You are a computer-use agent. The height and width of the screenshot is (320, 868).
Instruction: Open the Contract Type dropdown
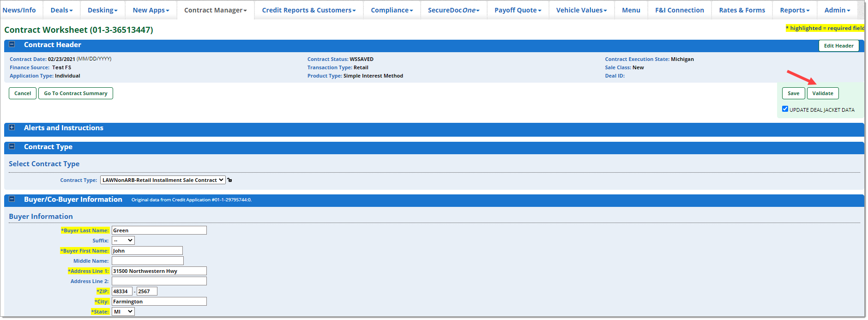[x=163, y=180]
